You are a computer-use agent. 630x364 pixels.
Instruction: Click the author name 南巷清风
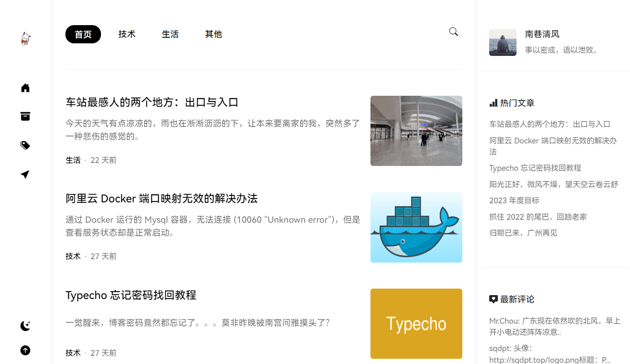(542, 34)
